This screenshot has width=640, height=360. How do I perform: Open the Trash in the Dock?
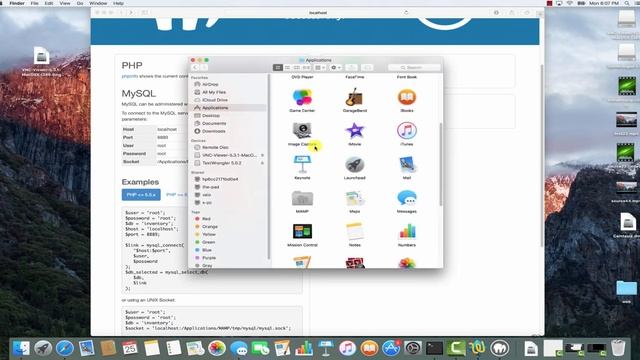pos(618,348)
